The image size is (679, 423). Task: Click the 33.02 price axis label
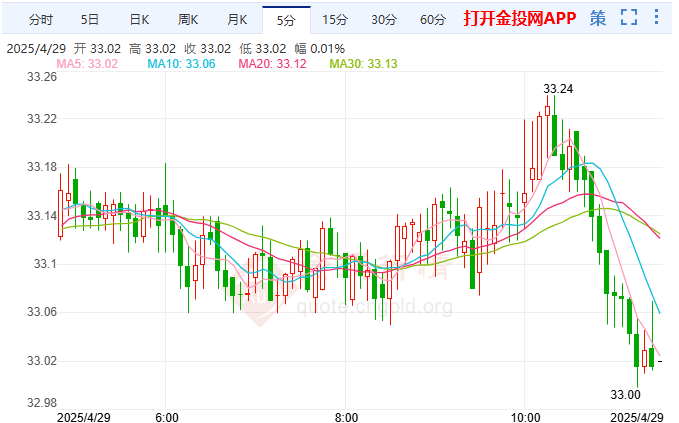[x=42, y=361]
